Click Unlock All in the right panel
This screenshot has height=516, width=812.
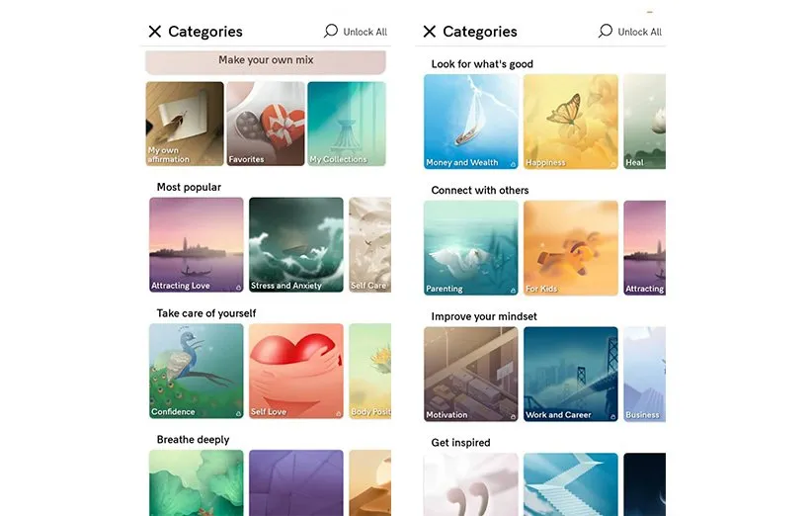pyautogui.click(x=639, y=32)
